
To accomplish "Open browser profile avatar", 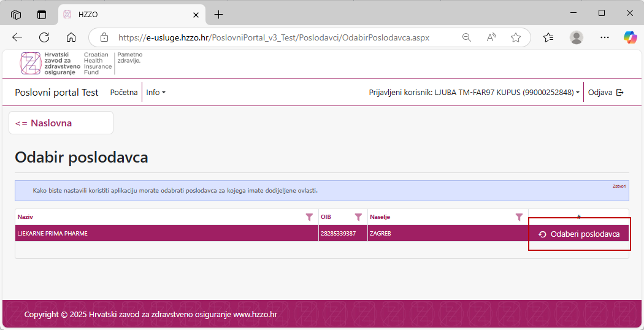I will [577, 37].
